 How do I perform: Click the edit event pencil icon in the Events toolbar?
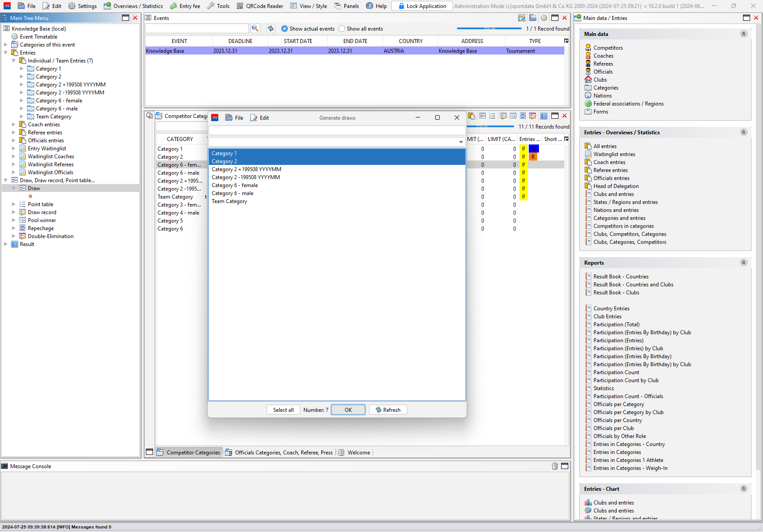pos(522,18)
